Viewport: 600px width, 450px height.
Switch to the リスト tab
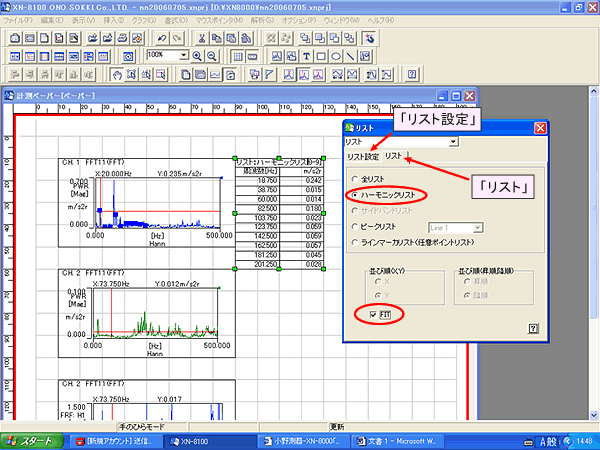[393, 156]
